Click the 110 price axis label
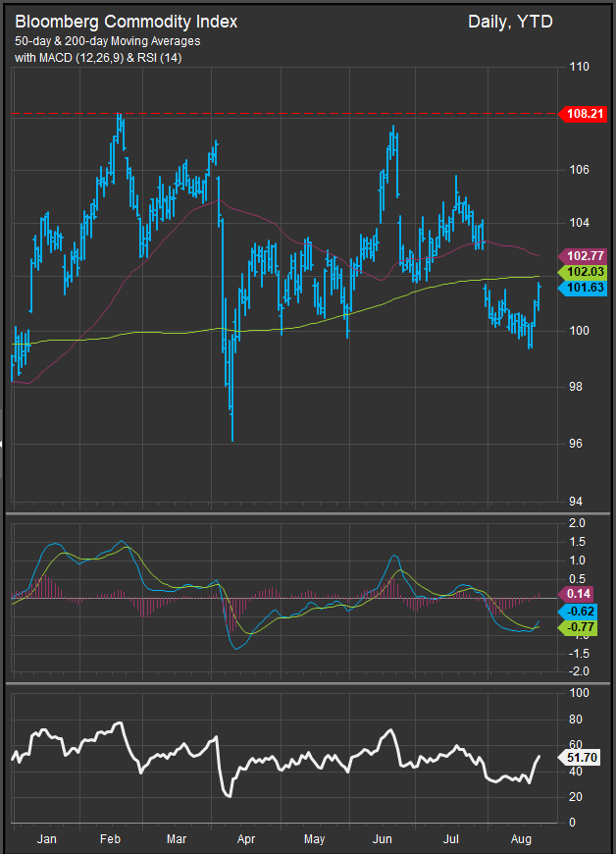 580,67
